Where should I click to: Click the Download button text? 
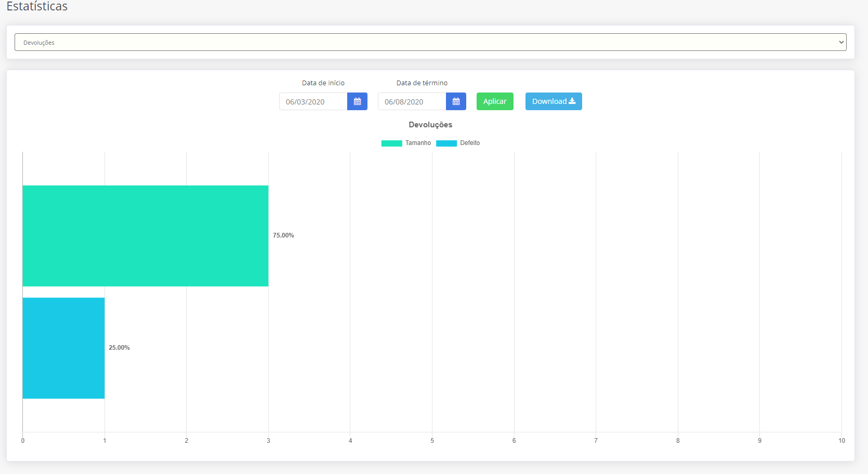(549, 101)
